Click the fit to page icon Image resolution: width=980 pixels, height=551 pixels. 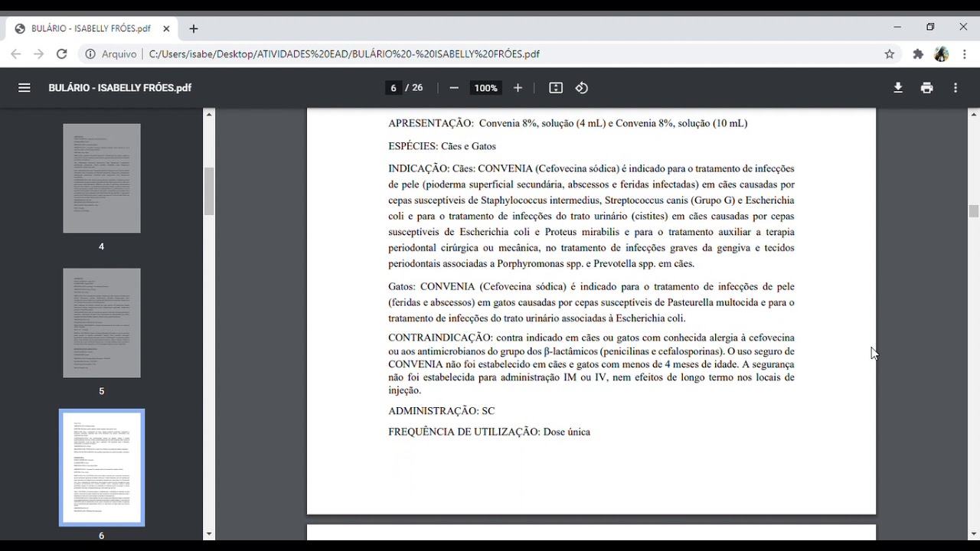tap(556, 88)
